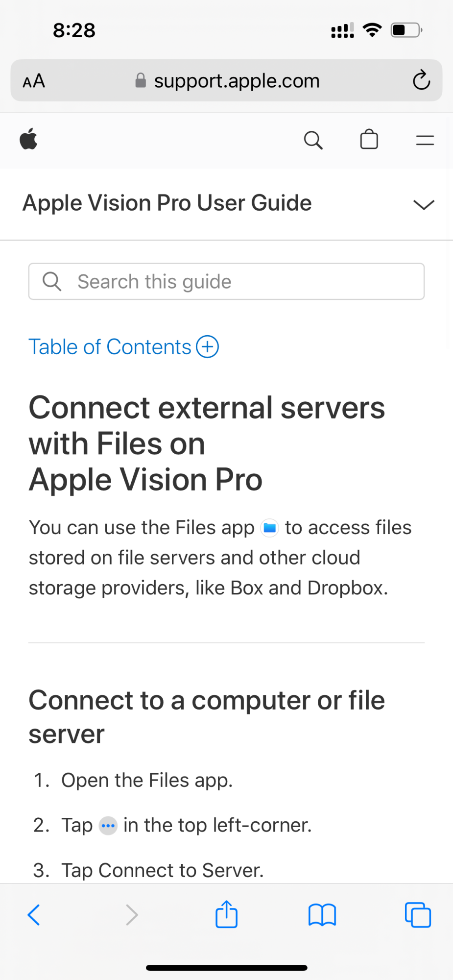
Task: Tap the Apple Vision Pro User Guide title
Action: pos(167,203)
